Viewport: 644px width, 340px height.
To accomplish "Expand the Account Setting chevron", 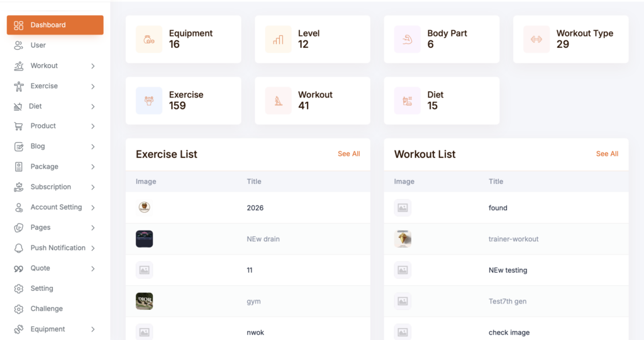I will point(93,207).
